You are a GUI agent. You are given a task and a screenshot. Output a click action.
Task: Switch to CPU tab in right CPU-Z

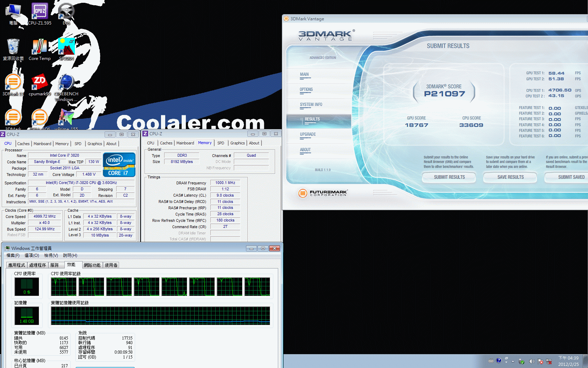pyautogui.click(x=150, y=143)
